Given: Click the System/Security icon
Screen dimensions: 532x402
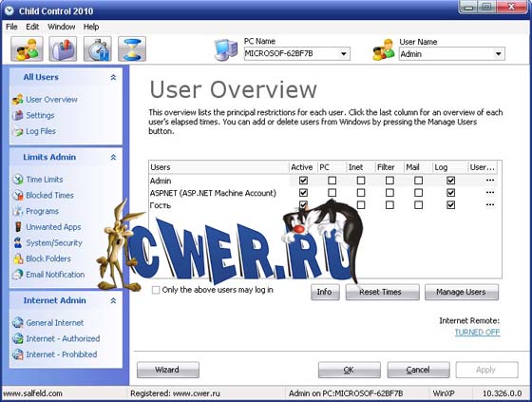Looking at the screenshot, I should (x=18, y=242).
